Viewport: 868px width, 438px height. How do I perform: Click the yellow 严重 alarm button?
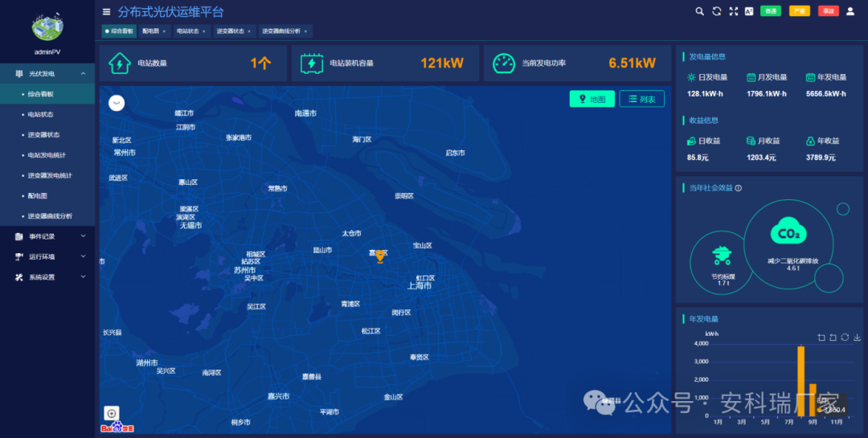coord(800,11)
